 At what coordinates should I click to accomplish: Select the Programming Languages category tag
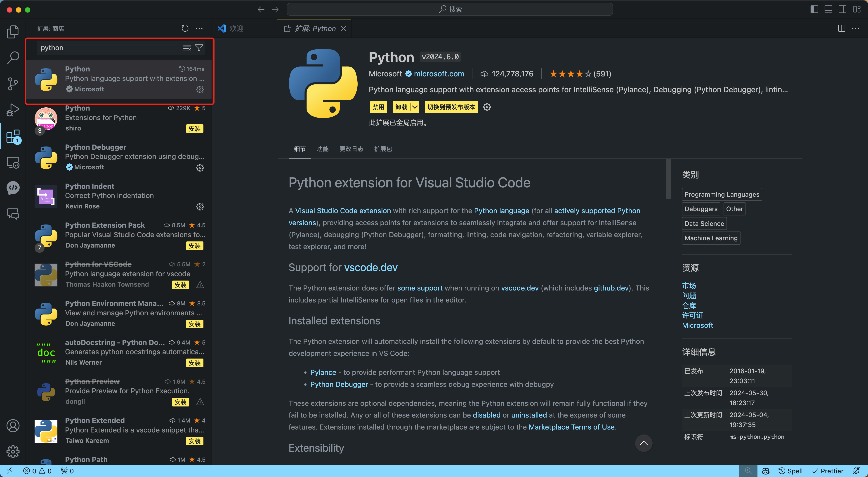click(722, 194)
